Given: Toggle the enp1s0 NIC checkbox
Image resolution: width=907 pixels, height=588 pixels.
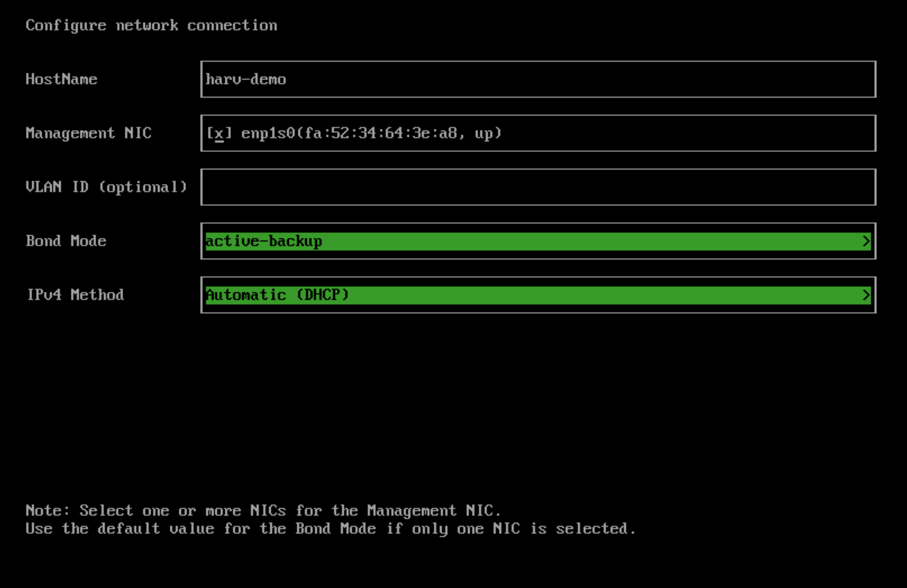Looking at the screenshot, I should pyautogui.click(x=219, y=133).
